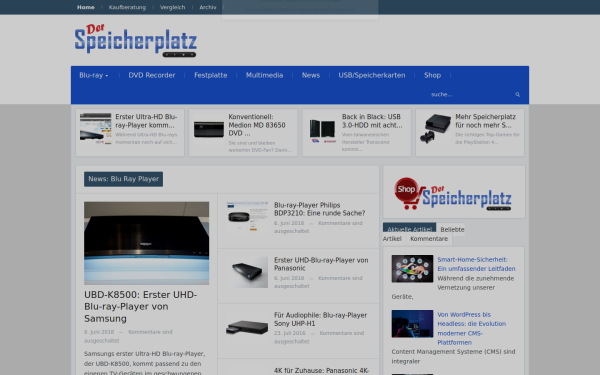Switch to Beliebte Artikel sidebar tab
Screen dimensions: 600x375
(x=452, y=230)
